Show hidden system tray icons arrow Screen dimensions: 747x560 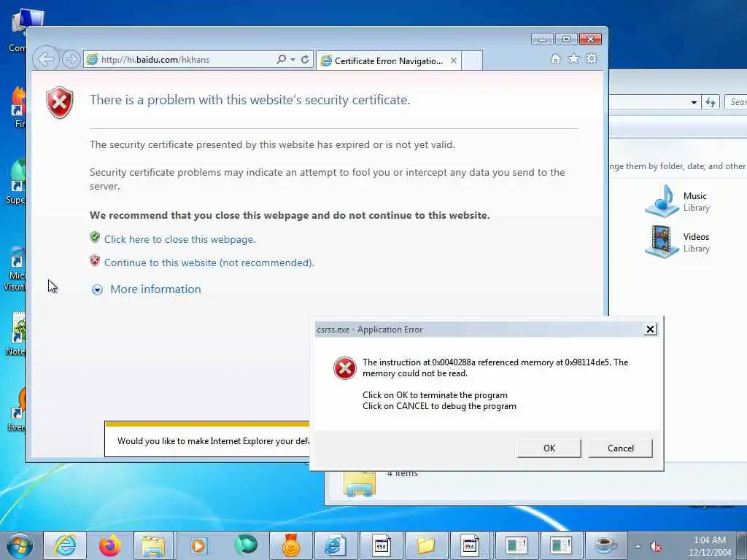tap(638, 547)
